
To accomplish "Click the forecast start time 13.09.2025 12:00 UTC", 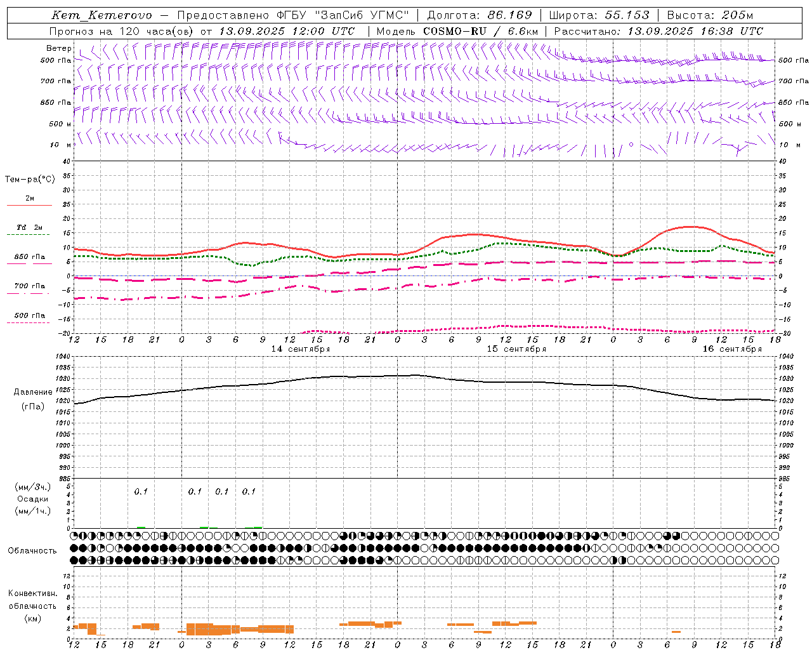I will coord(287,31).
